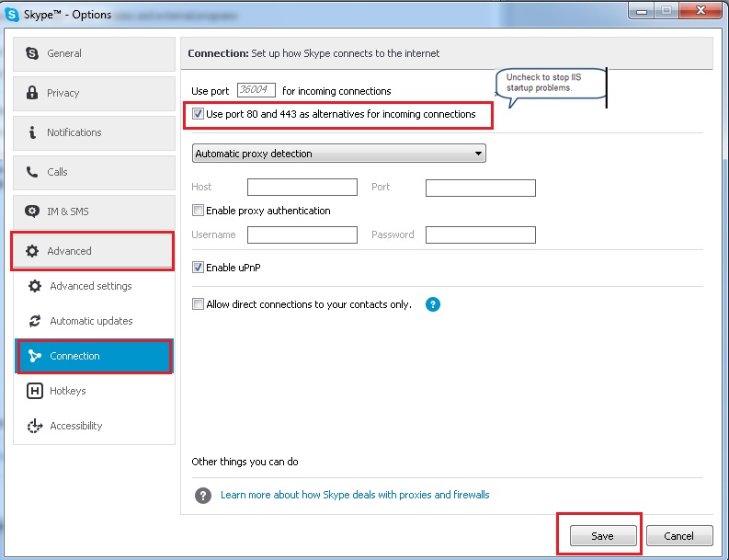The width and height of the screenshot is (729, 560).
Task: Select the Accessibility sub-item
Action: pyautogui.click(x=95, y=426)
